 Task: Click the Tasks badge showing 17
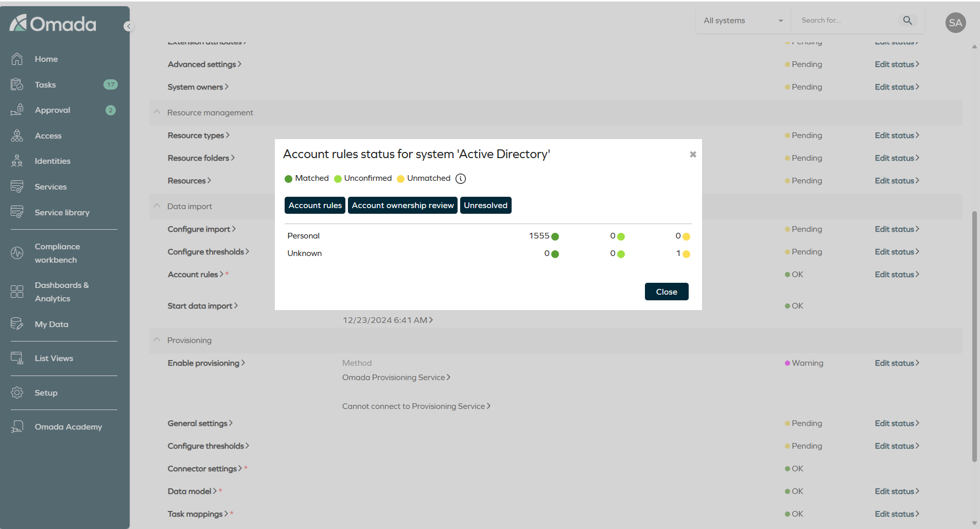coord(111,84)
